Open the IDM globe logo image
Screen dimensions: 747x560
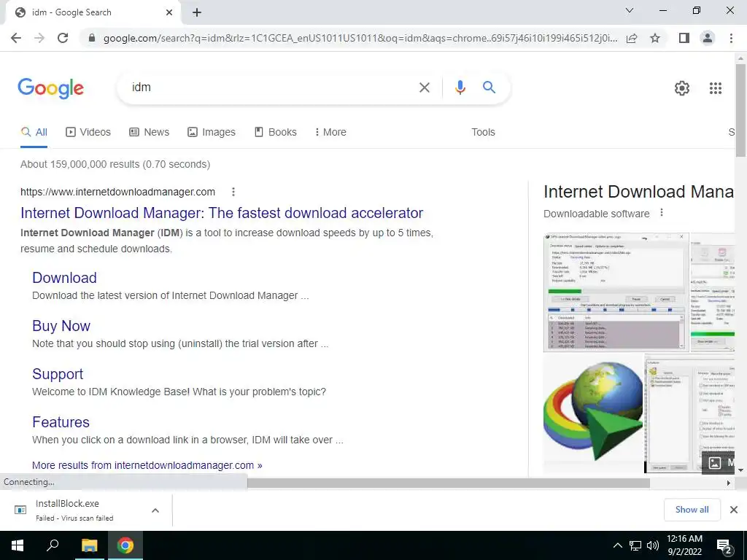coord(593,413)
